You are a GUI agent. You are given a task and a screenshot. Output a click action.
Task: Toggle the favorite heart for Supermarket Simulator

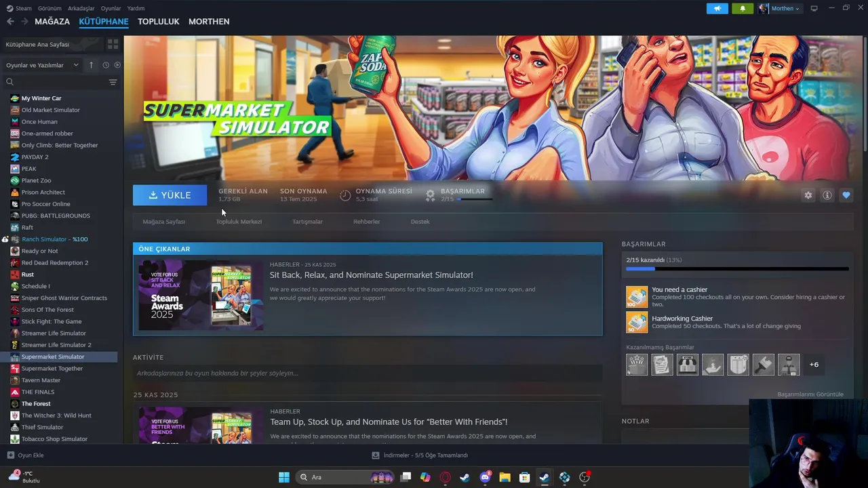[846, 195]
